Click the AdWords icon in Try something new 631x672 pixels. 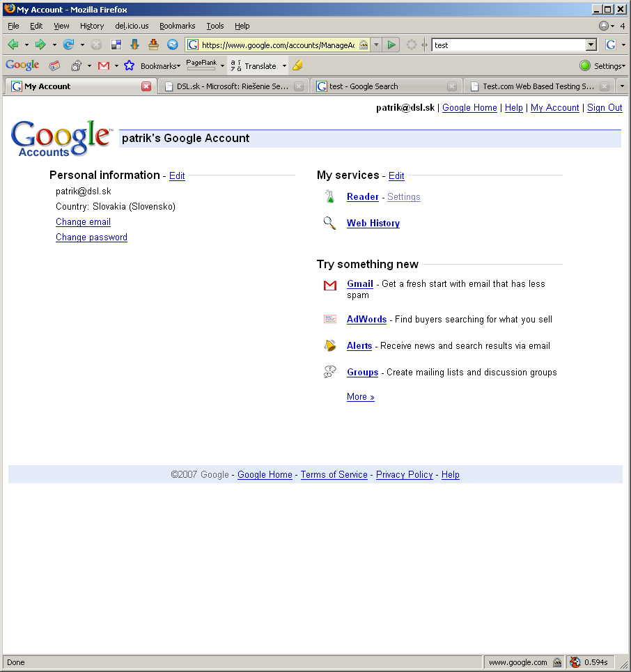[329, 319]
